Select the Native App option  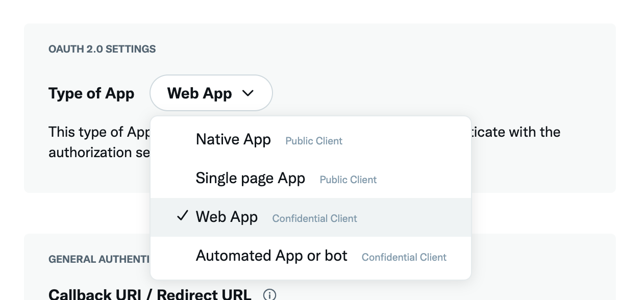(233, 139)
